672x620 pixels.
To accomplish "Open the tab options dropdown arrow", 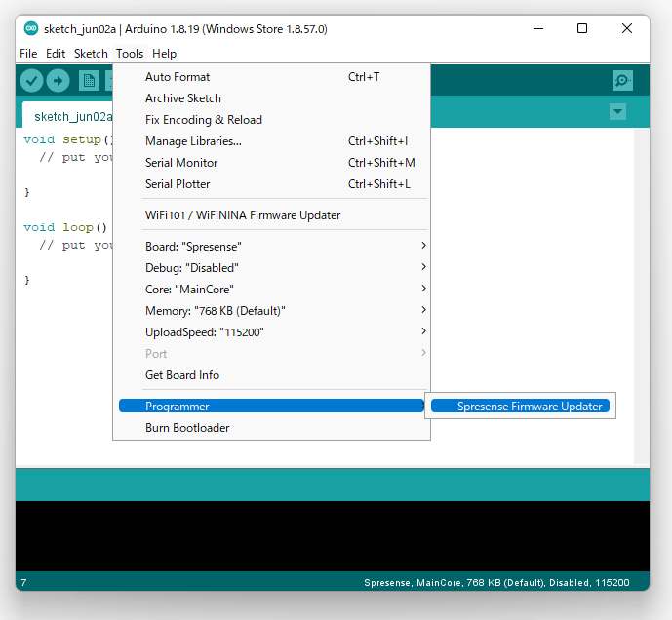I will click(617, 112).
